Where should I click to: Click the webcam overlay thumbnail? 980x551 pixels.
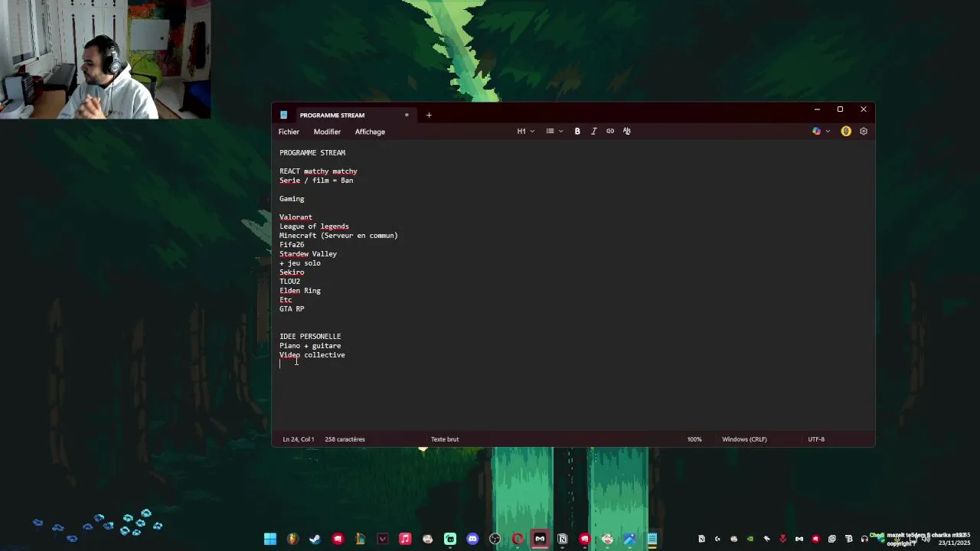(105, 59)
